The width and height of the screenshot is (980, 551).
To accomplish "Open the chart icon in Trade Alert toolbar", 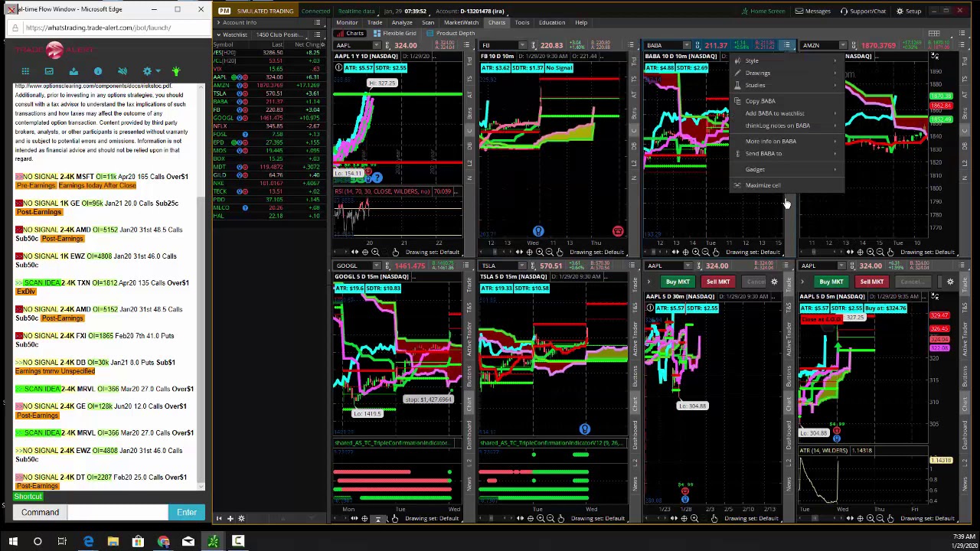I will pos(49,71).
